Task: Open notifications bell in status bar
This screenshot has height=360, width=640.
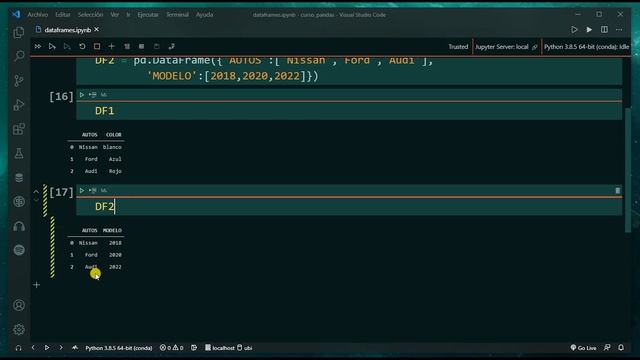Action: pos(621,348)
